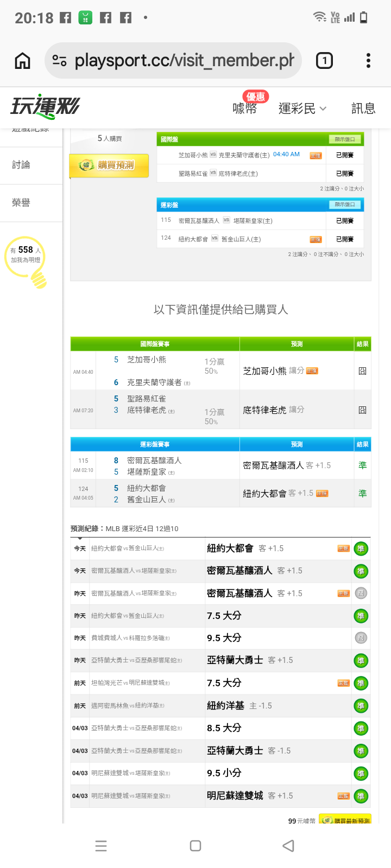Click the green 準 icon on 今天 紐約大都會 row
This screenshot has height=868, width=391.
point(361,549)
